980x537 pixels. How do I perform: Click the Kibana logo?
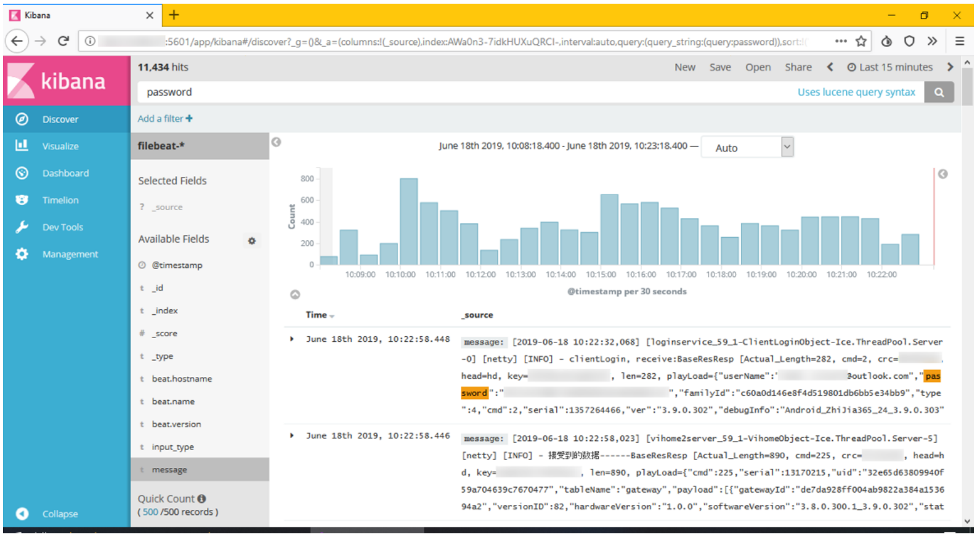click(67, 81)
